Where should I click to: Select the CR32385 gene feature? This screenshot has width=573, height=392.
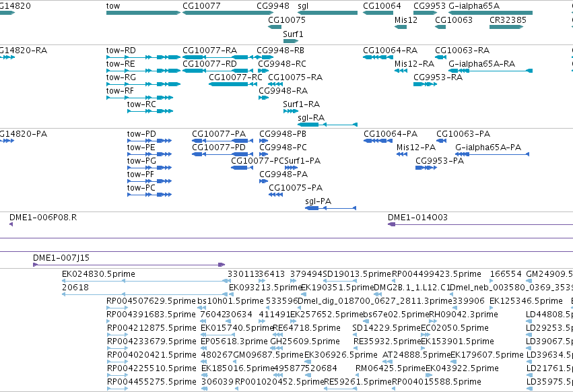pos(506,27)
